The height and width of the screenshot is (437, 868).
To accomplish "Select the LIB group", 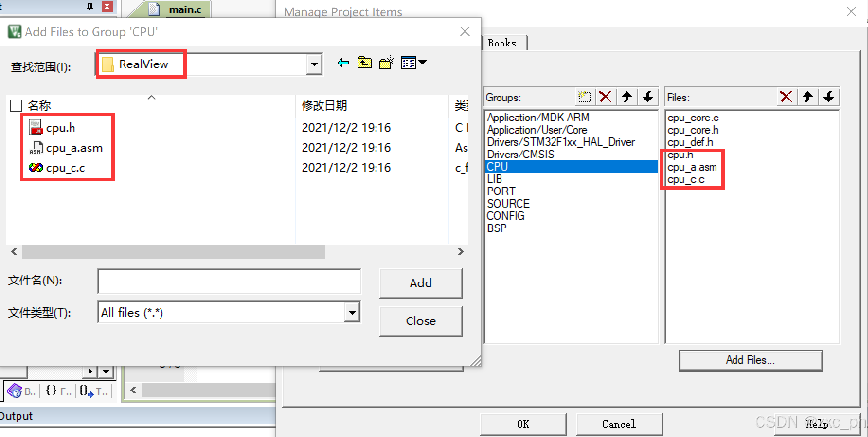I will (494, 179).
